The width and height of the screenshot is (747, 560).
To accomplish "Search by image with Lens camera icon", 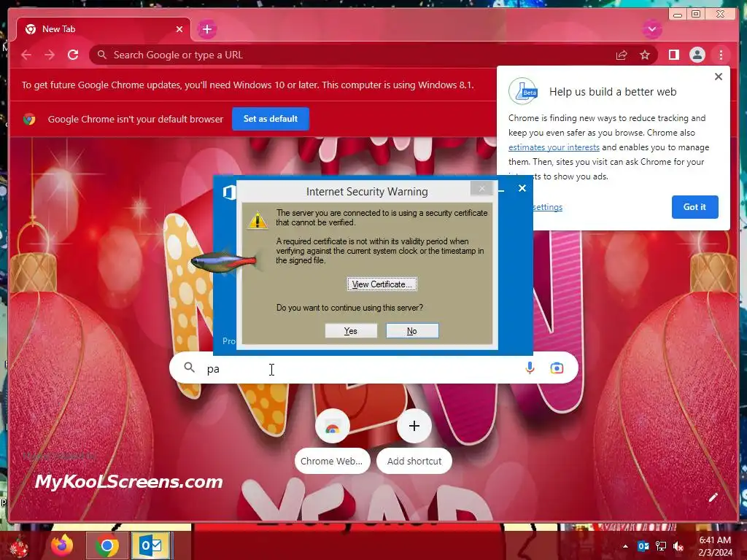I will point(557,368).
